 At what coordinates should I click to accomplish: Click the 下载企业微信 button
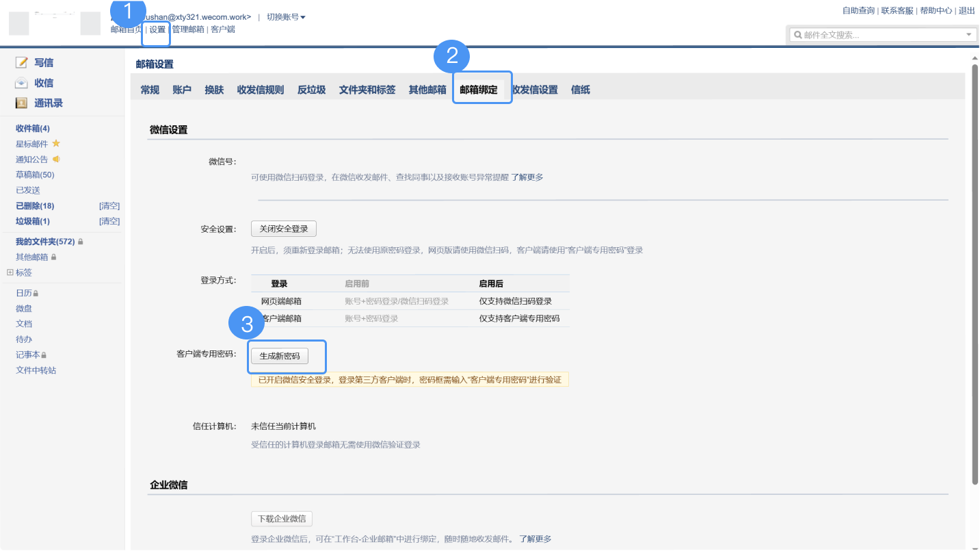pos(282,518)
